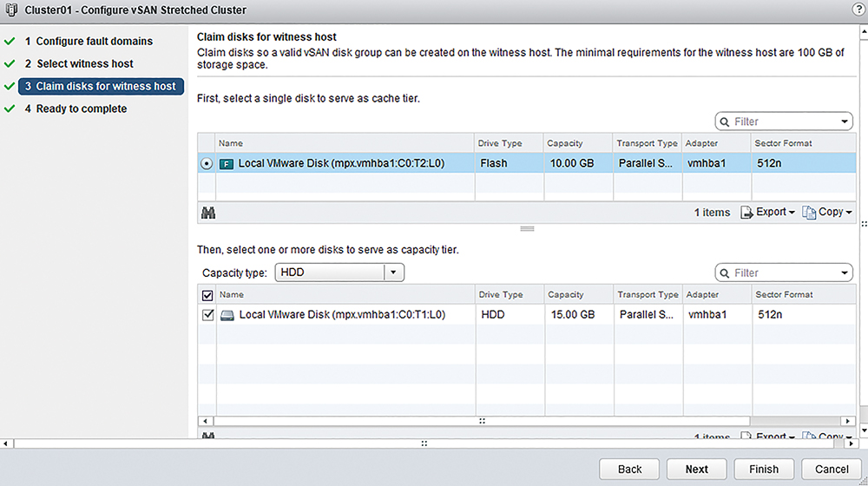Sort cache tier table by Sector Format column
The width and height of the screenshot is (868, 486).
(x=804, y=143)
